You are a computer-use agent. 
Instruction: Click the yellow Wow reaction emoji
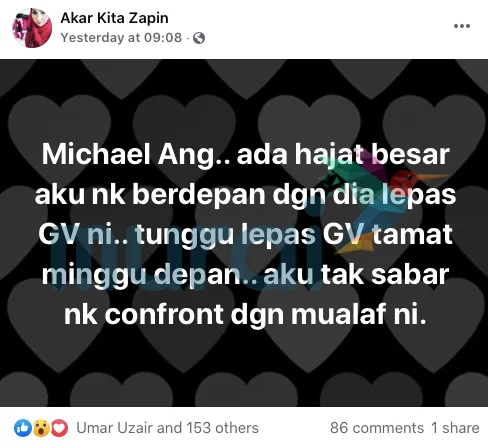tap(41, 428)
